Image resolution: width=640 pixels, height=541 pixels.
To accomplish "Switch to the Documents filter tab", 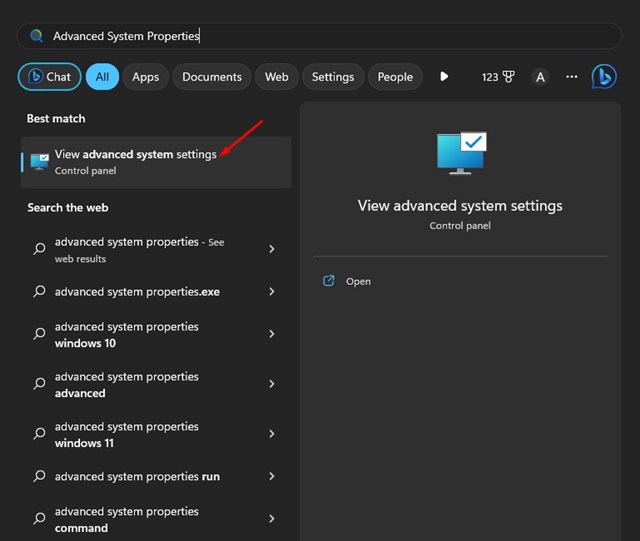I will (x=212, y=77).
